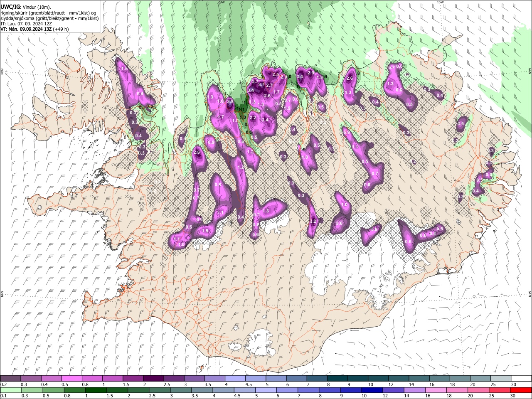
Task: Click the 1.5 magenta-purple swatch in the snowfall legend
Action: point(133,379)
